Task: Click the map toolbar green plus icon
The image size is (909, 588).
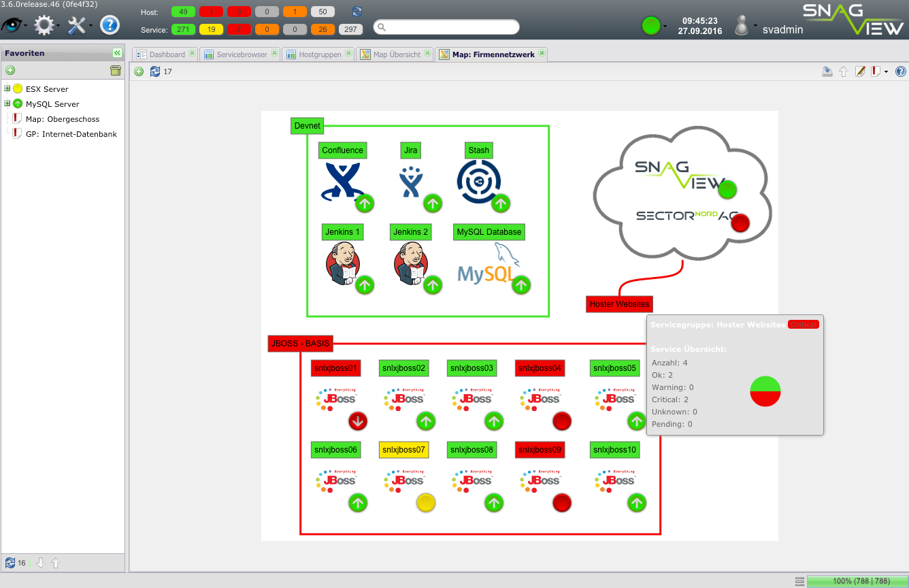Action: coord(139,71)
